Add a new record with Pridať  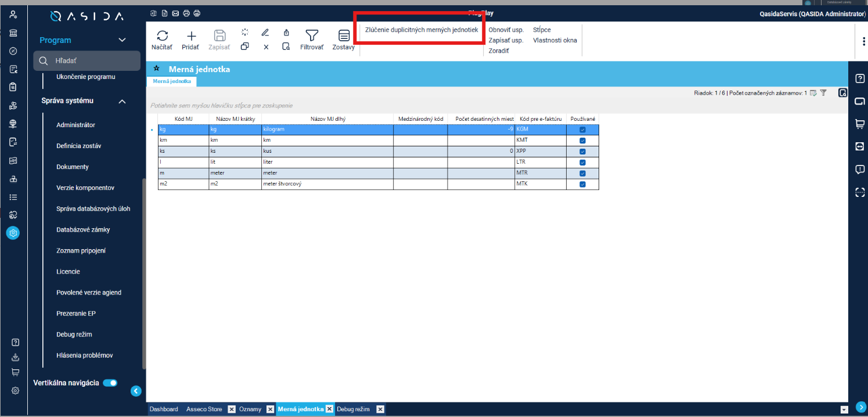coord(190,36)
